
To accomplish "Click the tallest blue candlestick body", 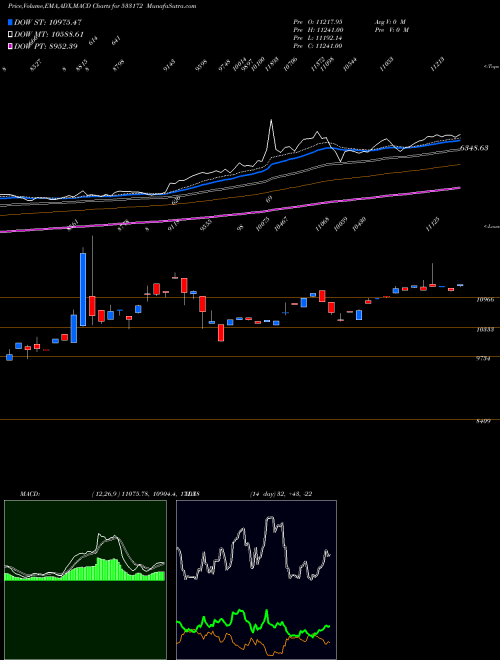I will tap(83, 289).
